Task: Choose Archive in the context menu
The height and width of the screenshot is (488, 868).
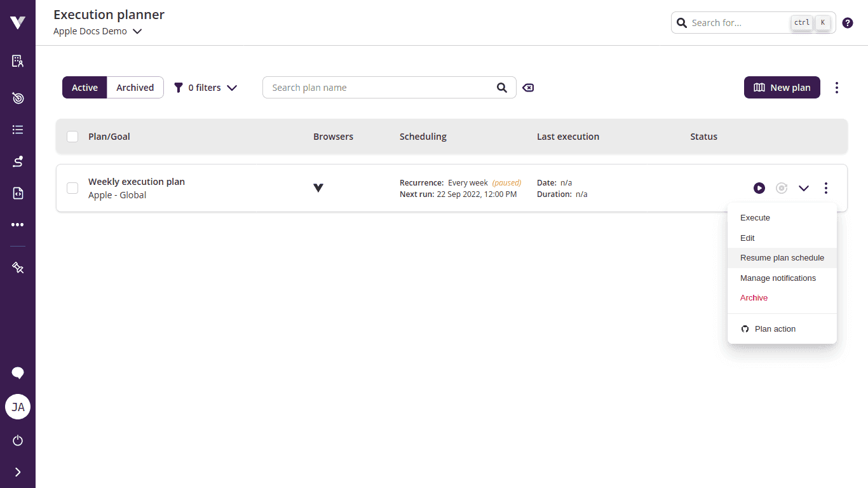Action: click(x=754, y=298)
